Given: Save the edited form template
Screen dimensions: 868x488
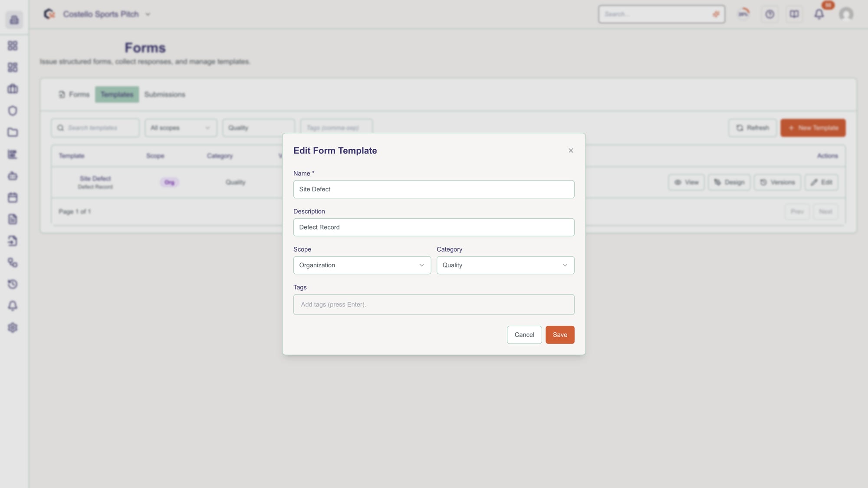Looking at the screenshot, I should coord(560,334).
